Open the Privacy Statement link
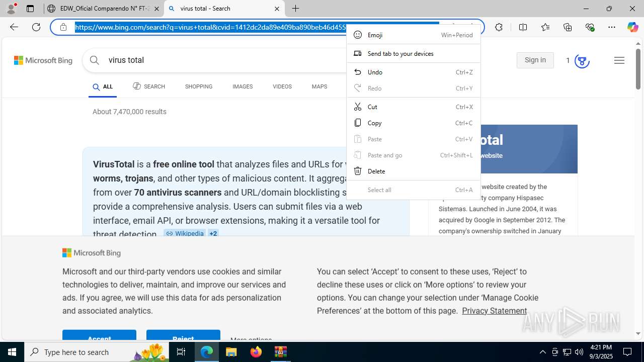The height and width of the screenshot is (362, 644). [495, 311]
